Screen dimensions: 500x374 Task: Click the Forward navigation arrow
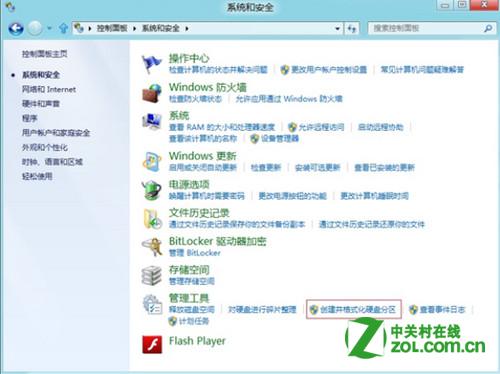pyautogui.click(x=34, y=29)
